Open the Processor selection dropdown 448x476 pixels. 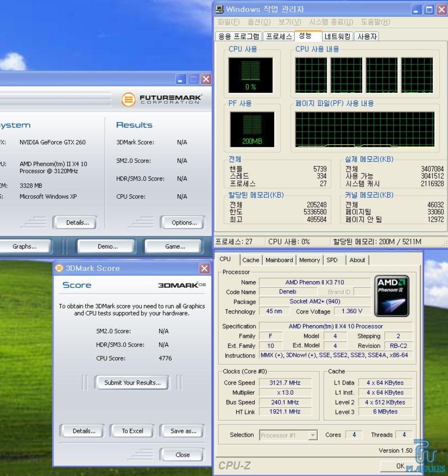click(313, 435)
